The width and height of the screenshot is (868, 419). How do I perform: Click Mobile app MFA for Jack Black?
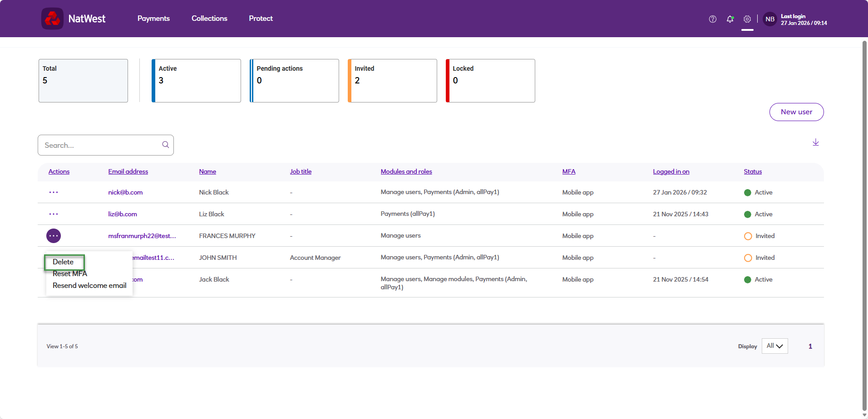coord(578,280)
